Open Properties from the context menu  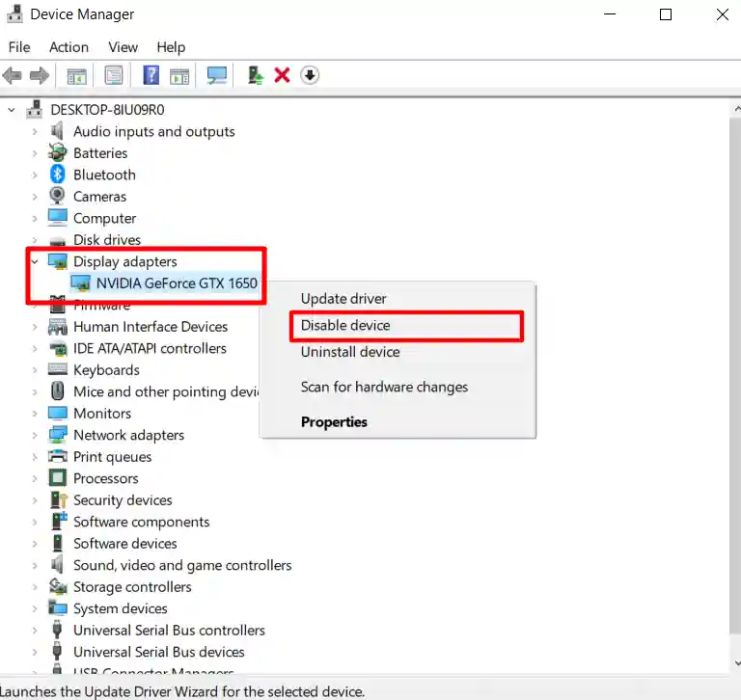tap(398, 421)
